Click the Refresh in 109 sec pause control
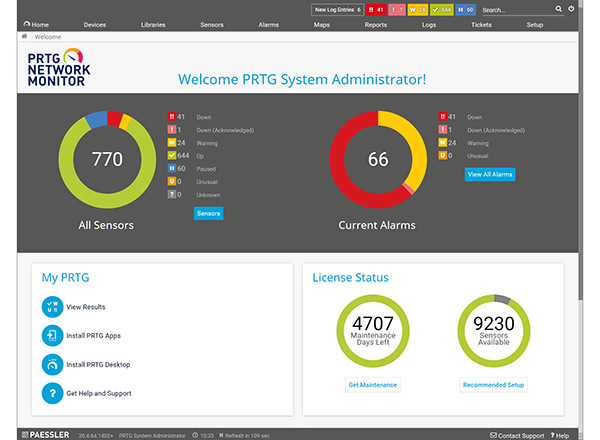600x440 pixels. [x=245, y=435]
